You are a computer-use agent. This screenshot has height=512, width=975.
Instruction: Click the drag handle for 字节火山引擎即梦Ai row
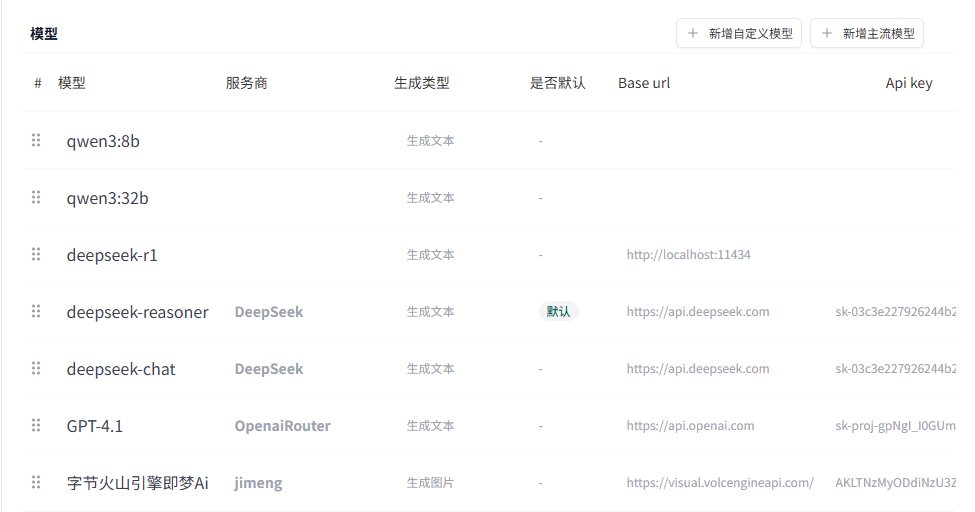coord(36,482)
